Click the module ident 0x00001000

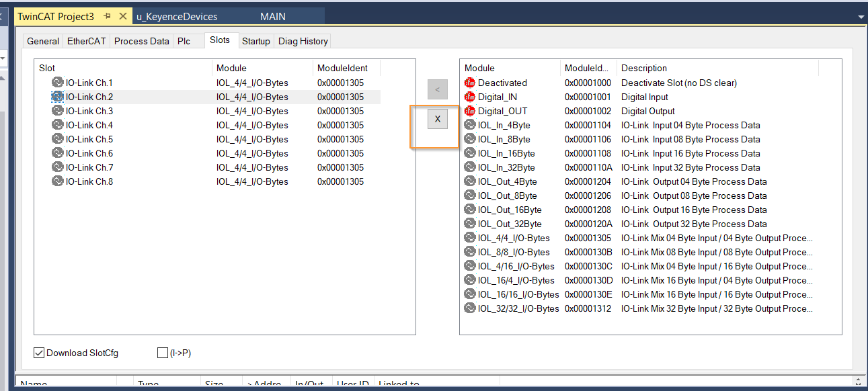[x=588, y=83]
